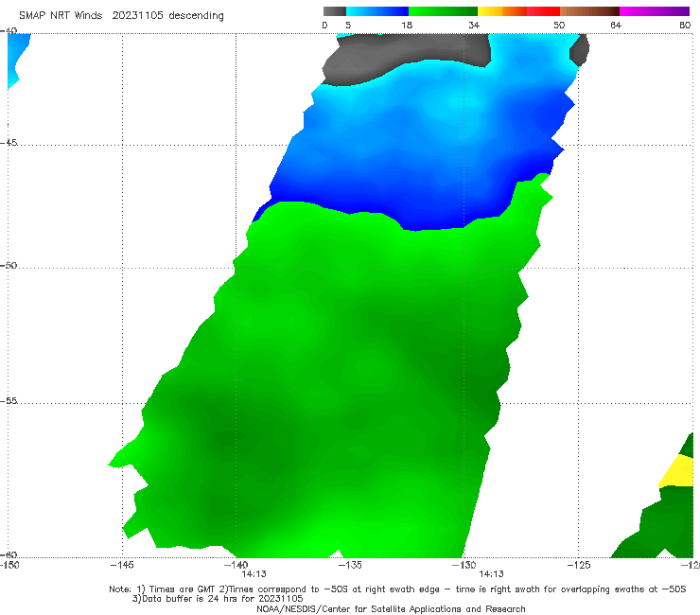Click the latitude label "-50"
The width and height of the screenshot is (700, 615).
point(9,265)
